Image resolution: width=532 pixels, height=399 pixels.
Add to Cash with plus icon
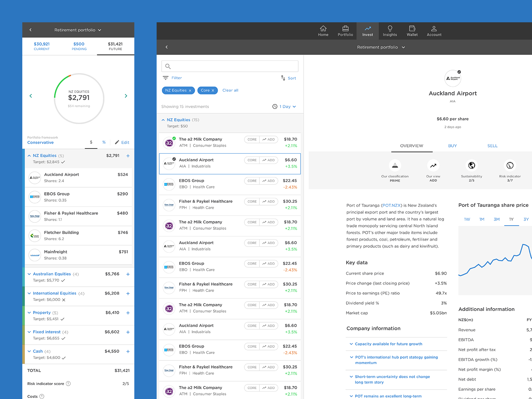[x=128, y=351]
